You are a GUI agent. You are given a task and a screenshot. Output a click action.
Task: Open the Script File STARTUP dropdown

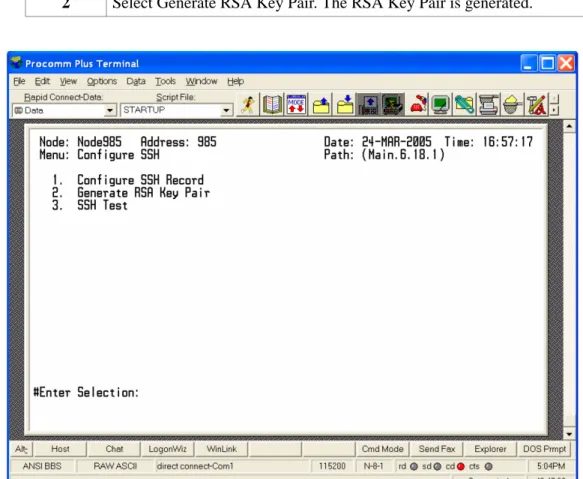(226, 110)
